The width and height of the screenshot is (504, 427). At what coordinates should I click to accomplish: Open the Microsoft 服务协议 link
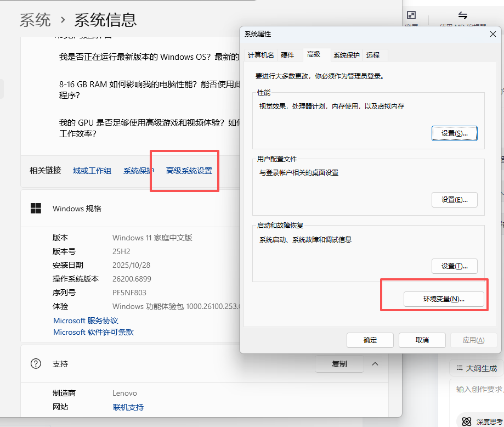click(x=86, y=321)
